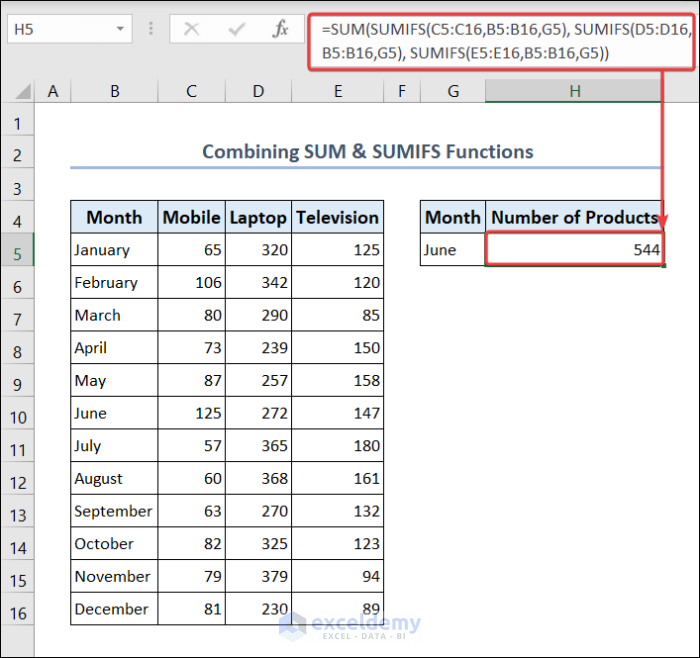Select cell H5 containing 544
Screen dimensions: 700x658
574,250
